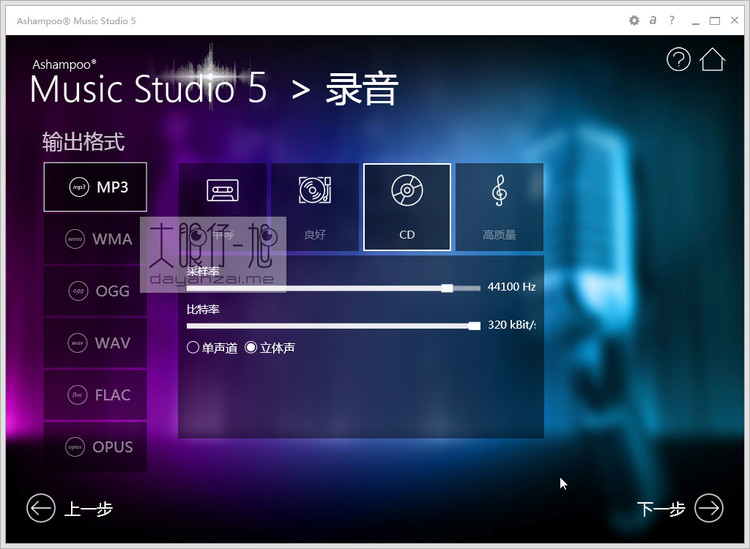The image size is (750, 549).
Task: Choose the turntable 良好 quality preset
Action: click(x=315, y=207)
